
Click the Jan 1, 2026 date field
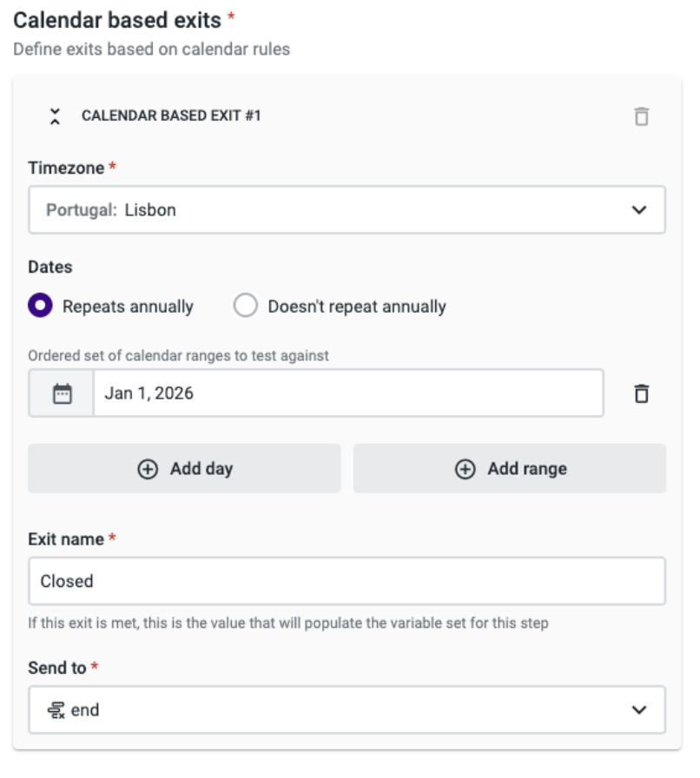pos(347,393)
